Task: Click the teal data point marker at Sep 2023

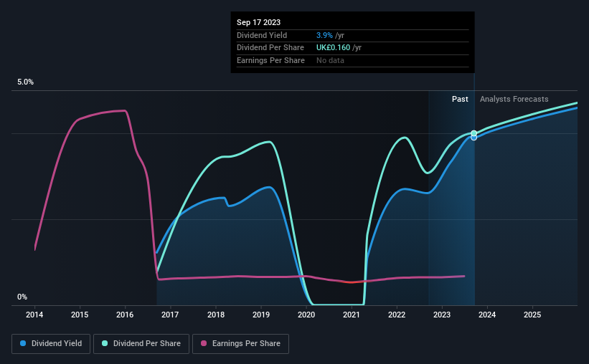Action: (x=474, y=133)
